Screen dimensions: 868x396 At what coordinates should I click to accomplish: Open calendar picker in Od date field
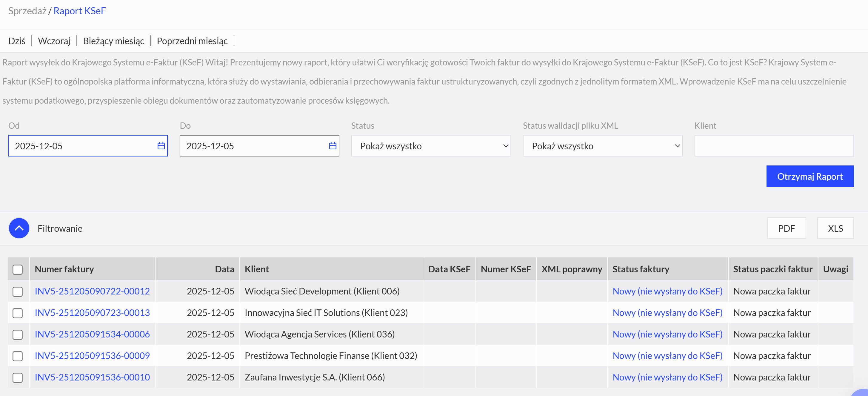[x=161, y=146]
